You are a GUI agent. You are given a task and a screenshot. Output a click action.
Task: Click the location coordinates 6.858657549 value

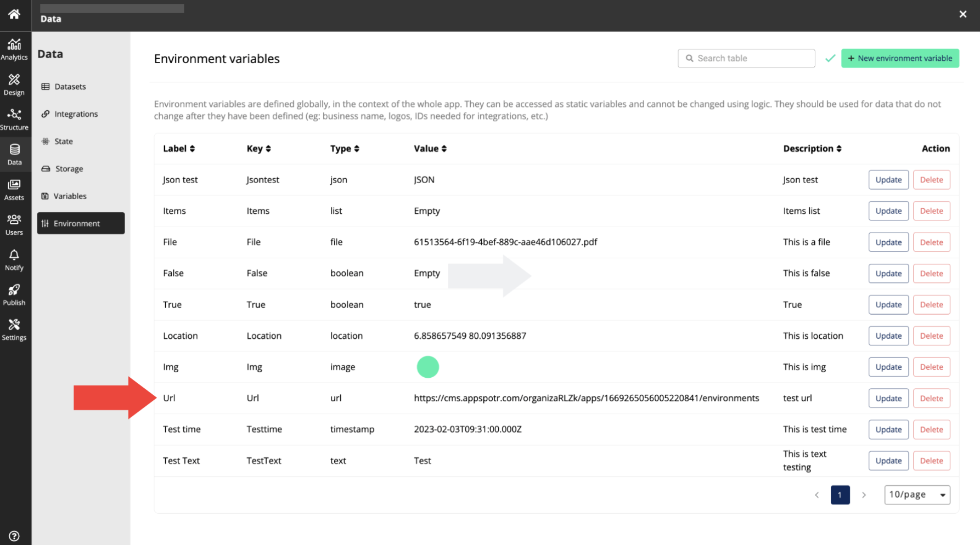point(470,336)
